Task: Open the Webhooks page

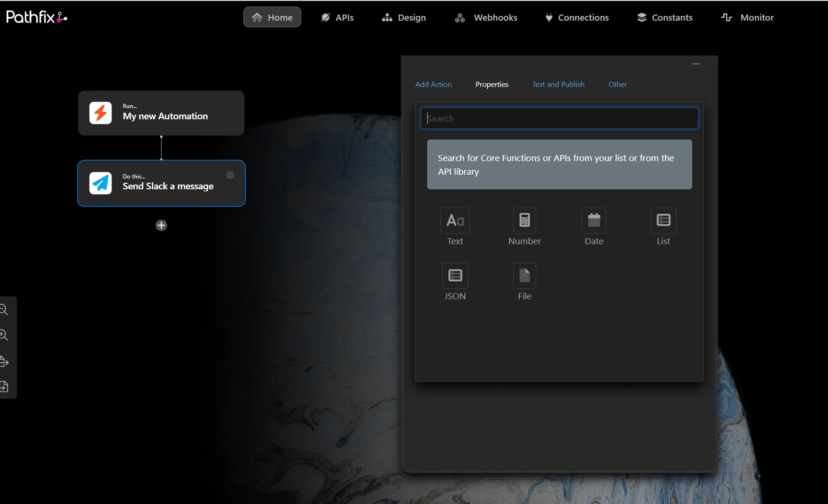Action: 486,17
